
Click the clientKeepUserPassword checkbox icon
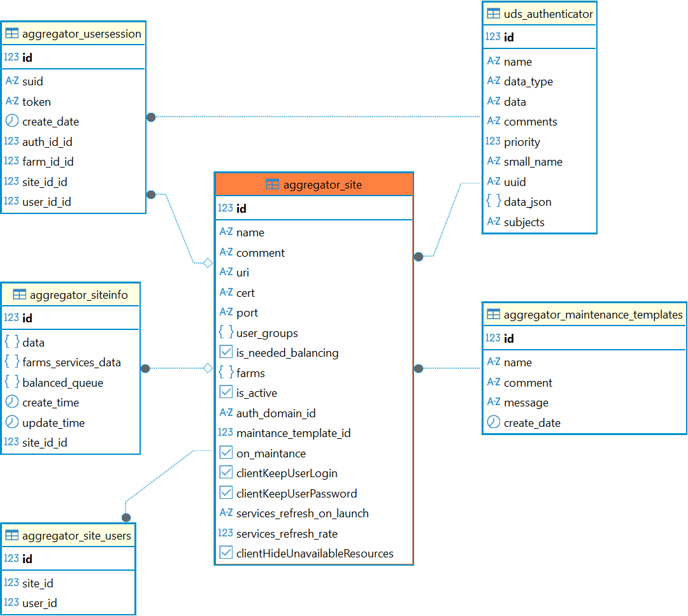226,493
